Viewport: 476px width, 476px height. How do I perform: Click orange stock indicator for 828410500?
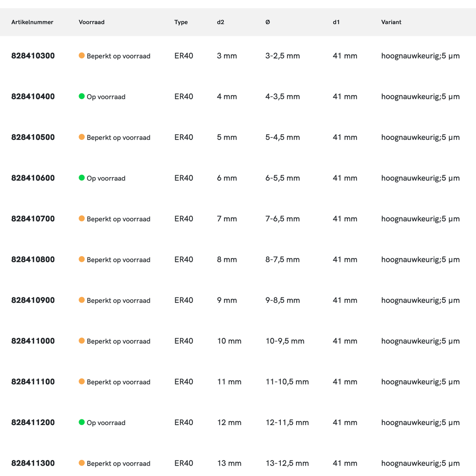tap(82, 137)
